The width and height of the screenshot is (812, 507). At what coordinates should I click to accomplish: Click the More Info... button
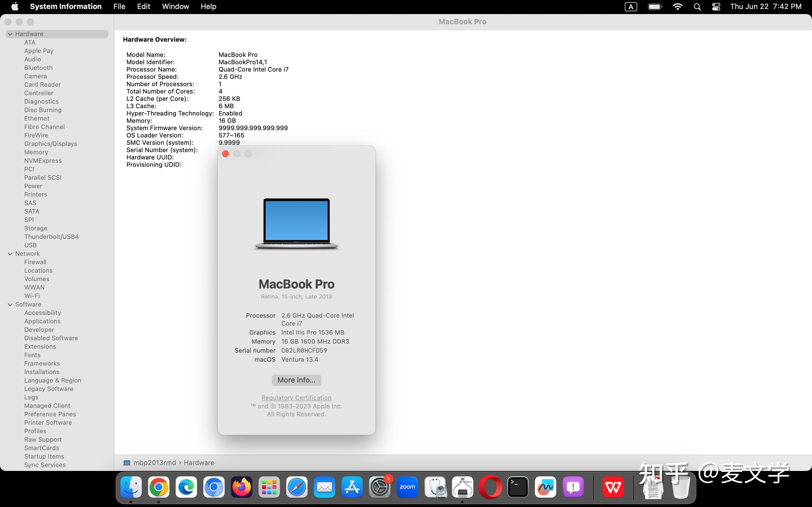click(296, 380)
